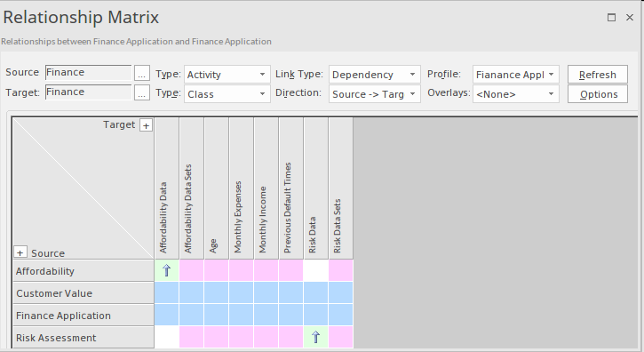Open the Profile dropdown

point(515,75)
